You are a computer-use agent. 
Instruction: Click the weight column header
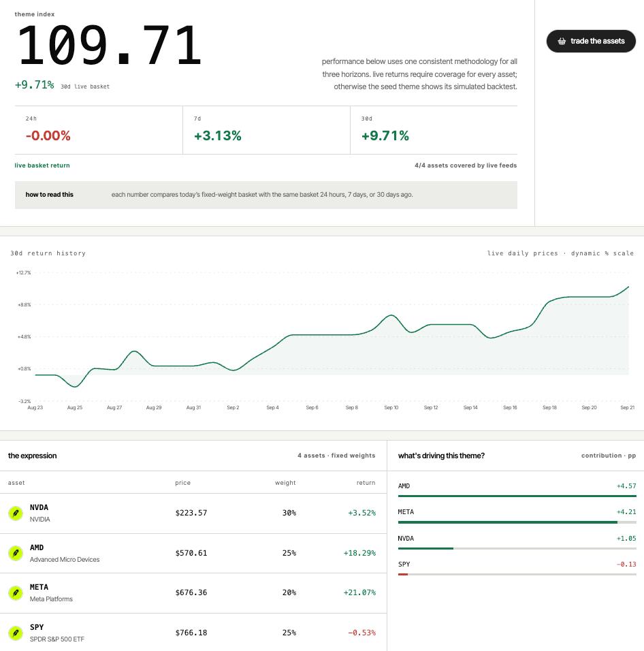click(285, 482)
